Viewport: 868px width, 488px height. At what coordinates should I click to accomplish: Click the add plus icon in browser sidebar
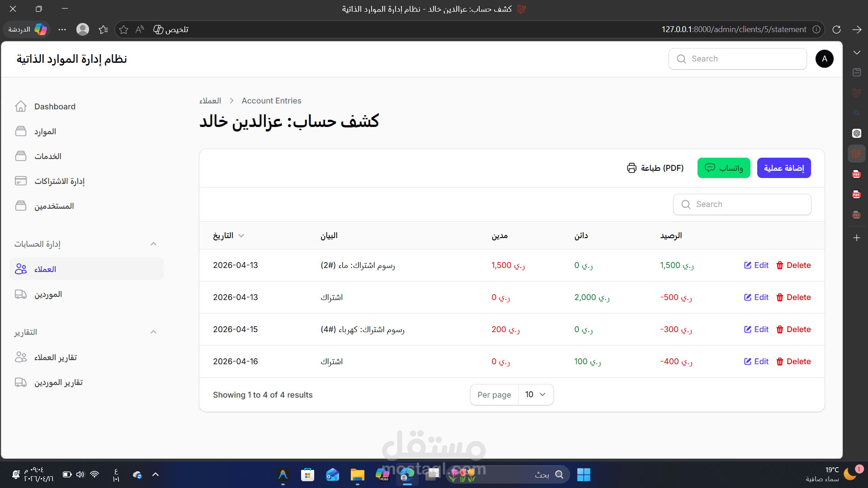857,238
